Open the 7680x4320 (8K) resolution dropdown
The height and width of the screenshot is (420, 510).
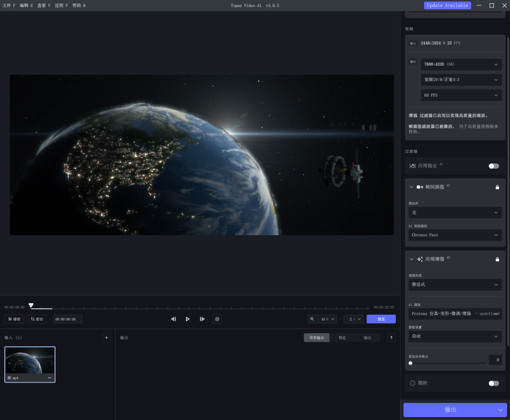461,64
